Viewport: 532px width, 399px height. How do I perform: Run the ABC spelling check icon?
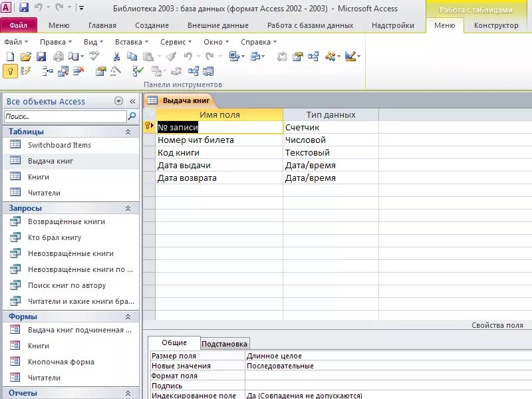point(94,56)
